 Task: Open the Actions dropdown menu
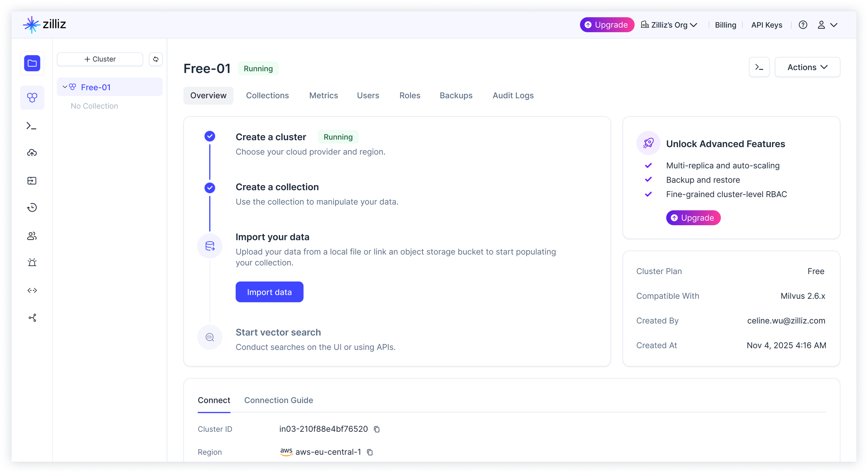pyautogui.click(x=807, y=67)
